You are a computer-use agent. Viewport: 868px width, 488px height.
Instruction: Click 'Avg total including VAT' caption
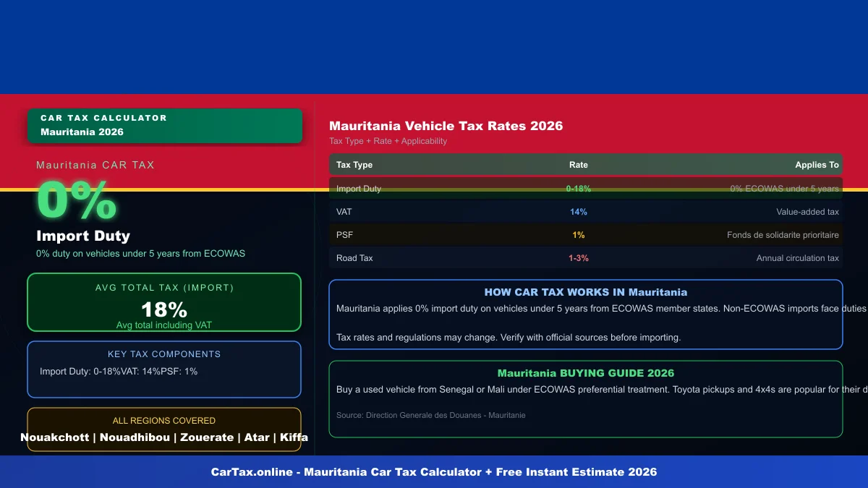(x=164, y=325)
